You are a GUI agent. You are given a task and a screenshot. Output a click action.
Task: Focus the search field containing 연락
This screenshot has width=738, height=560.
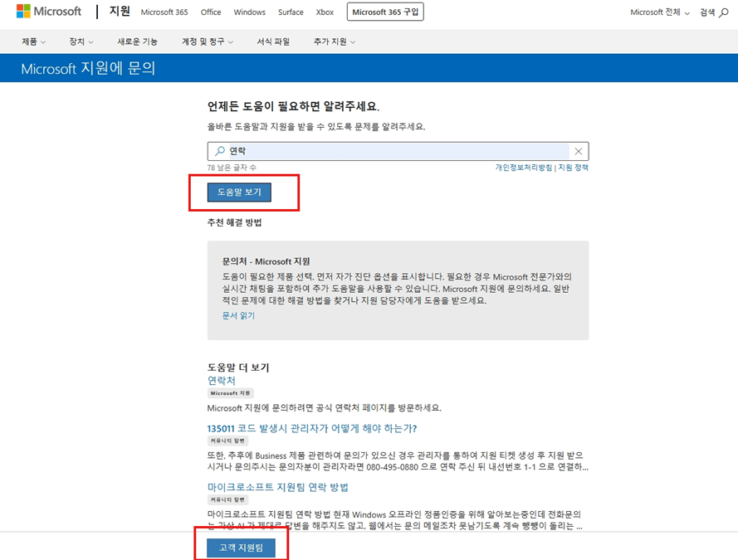pyautogui.click(x=398, y=151)
